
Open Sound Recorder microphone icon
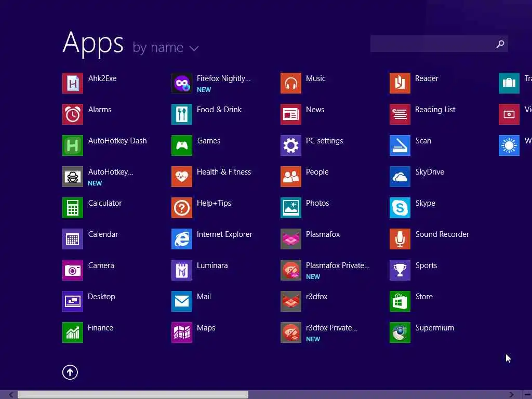pyautogui.click(x=400, y=239)
